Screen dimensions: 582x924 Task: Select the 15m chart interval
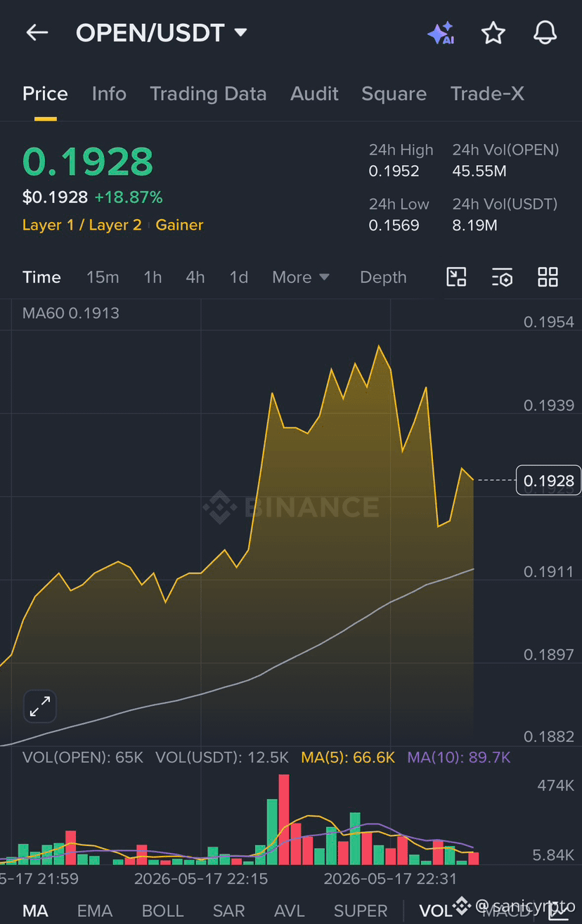tap(103, 278)
